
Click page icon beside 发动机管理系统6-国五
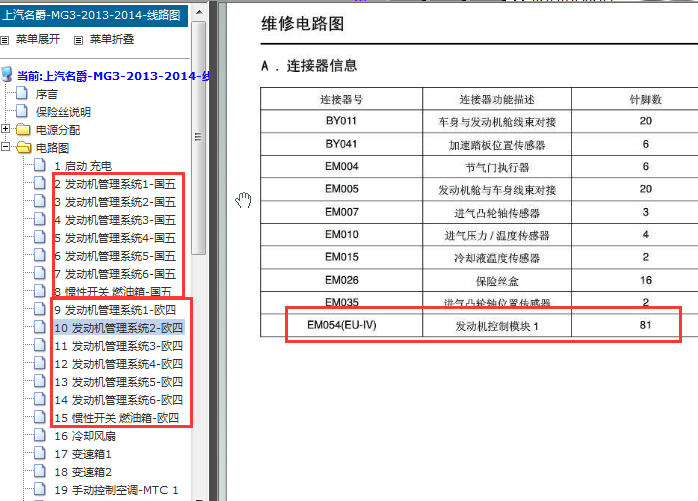(40, 273)
